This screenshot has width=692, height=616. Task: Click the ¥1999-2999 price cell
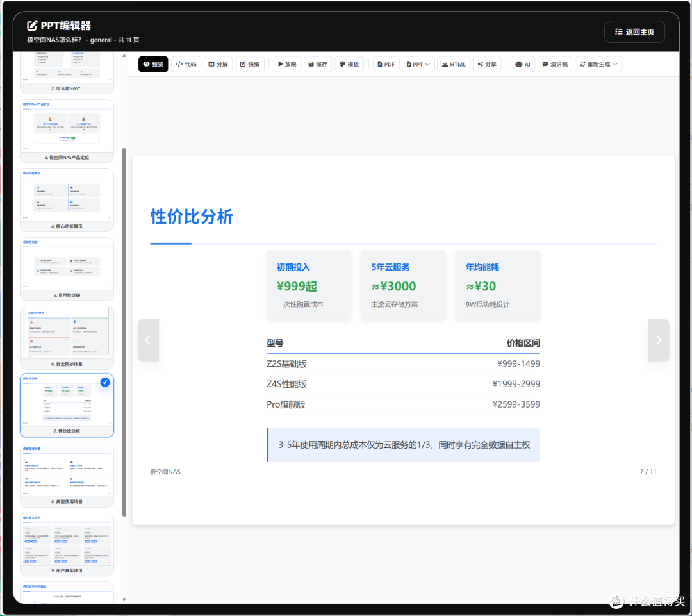(x=516, y=384)
